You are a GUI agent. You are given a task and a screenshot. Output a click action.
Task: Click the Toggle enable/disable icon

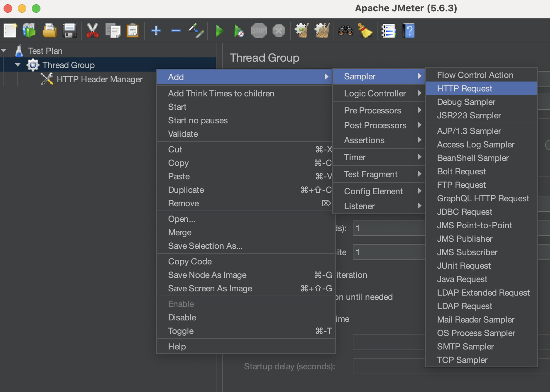(196, 30)
